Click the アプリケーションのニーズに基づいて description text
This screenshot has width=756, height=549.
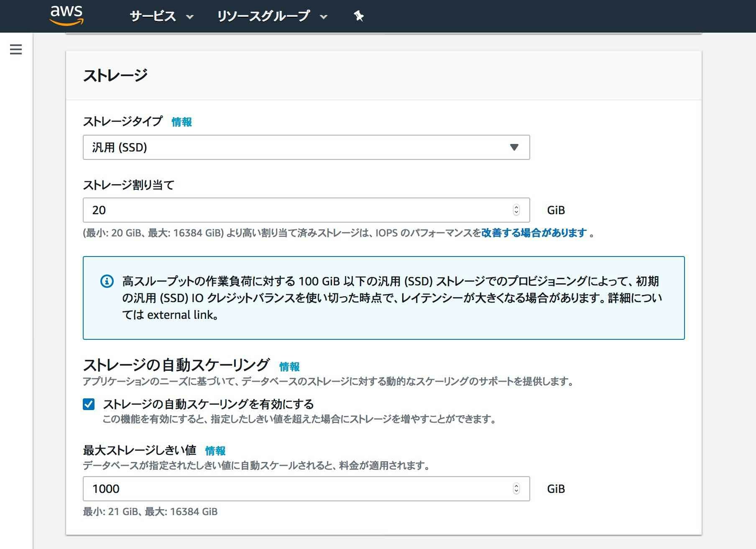click(x=328, y=382)
